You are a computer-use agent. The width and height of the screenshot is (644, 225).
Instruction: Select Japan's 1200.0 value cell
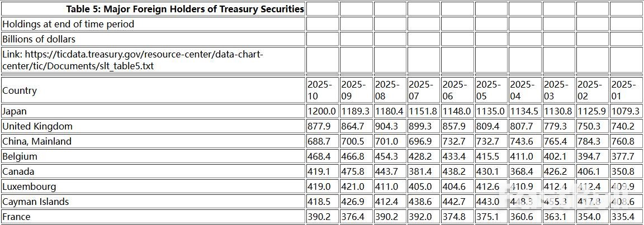tap(322, 111)
